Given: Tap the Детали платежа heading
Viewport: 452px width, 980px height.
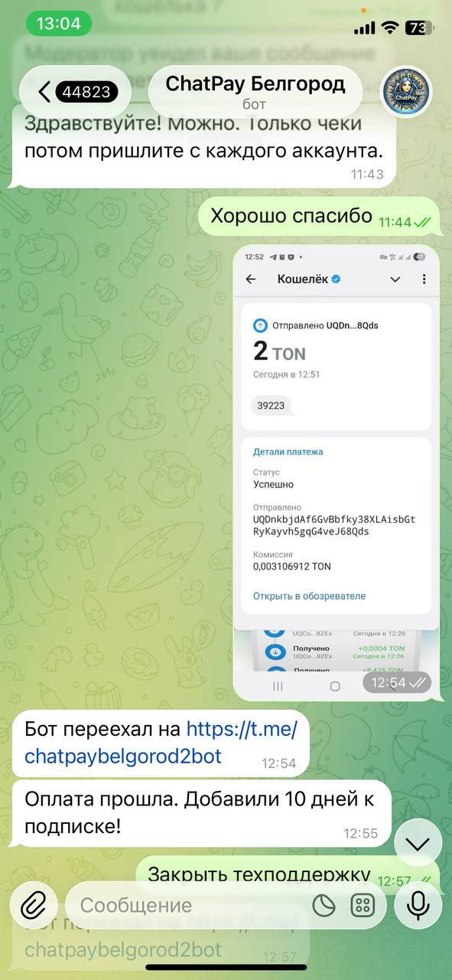Looking at the screenshot, I should pyautogui.click(x=288, y=452).
